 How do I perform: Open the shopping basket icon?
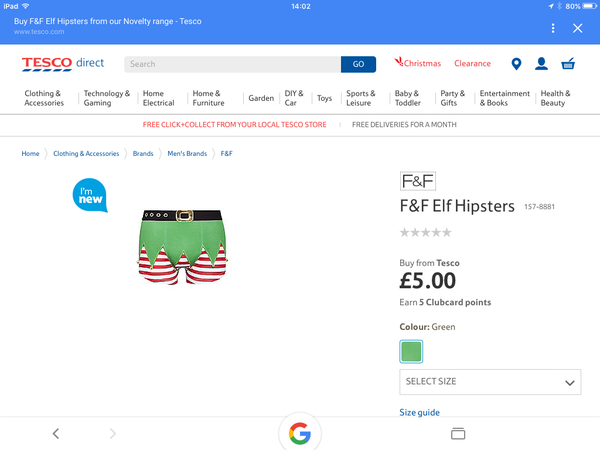(x=568, y=64)
